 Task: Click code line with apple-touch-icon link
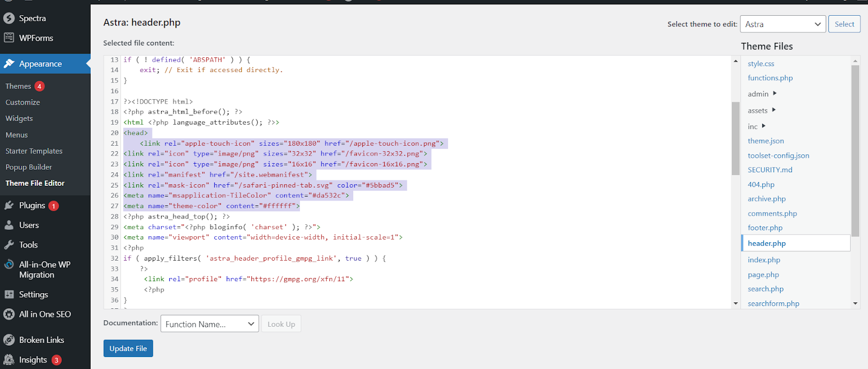tap(292, 144)
